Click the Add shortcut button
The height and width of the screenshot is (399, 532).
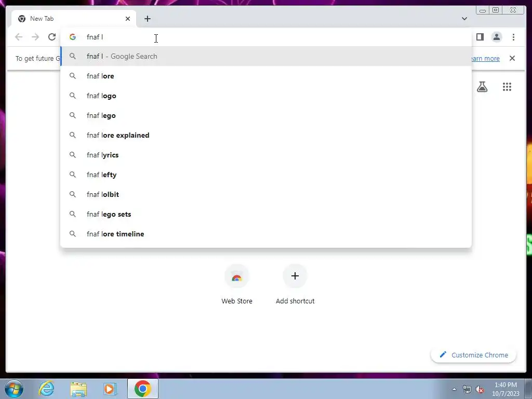pyautogui.click(x=295, y=284)
